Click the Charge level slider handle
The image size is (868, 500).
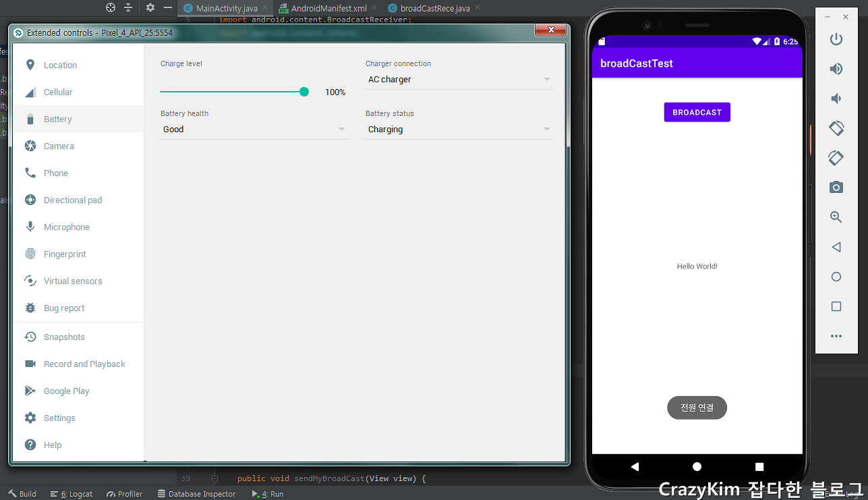(x=304, y=92)
